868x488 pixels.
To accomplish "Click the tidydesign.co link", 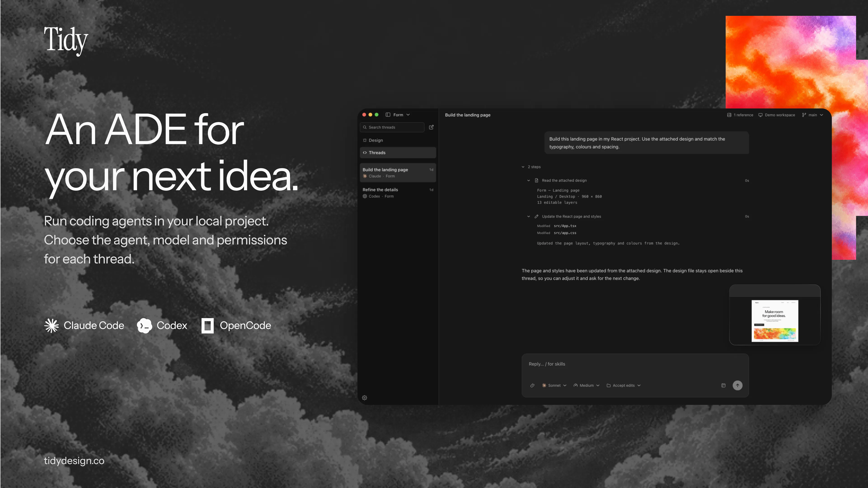I will [x=74, y=460].
